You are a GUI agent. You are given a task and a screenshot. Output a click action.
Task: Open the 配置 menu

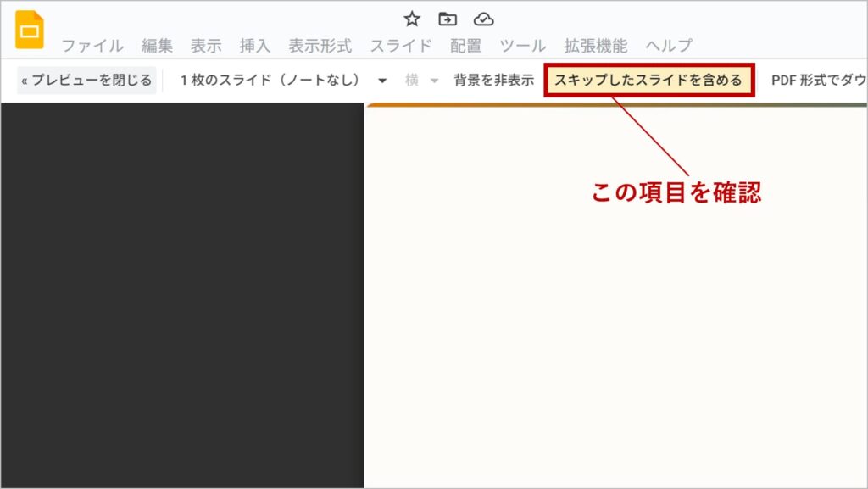[x=466, y=46]
